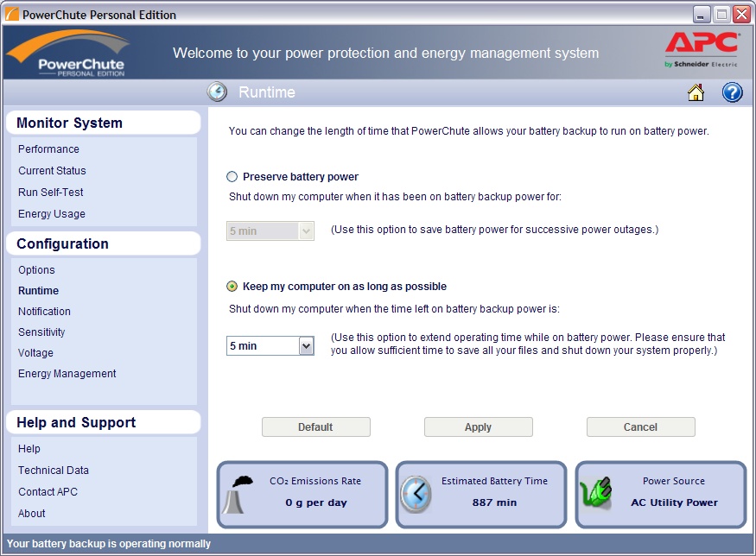This screenshot has width=756, height=556.
Task: Go to Current Status
Action: click(x=52, y=171)
